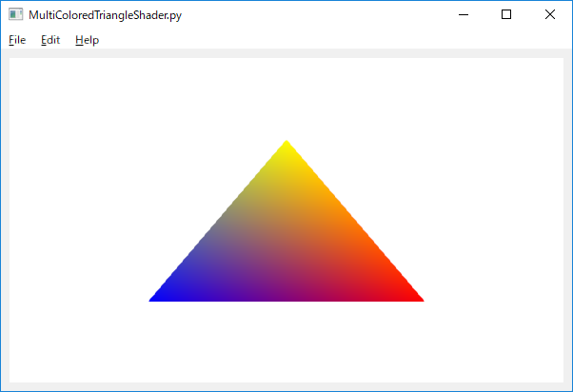Click the application icon in title bar
573x392 pixels.
(16, 14)
